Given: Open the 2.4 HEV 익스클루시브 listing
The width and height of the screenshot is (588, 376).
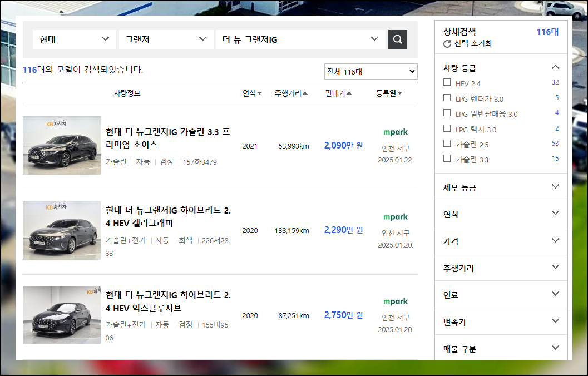Looking at the screenshot, I should tap(168, 301).
